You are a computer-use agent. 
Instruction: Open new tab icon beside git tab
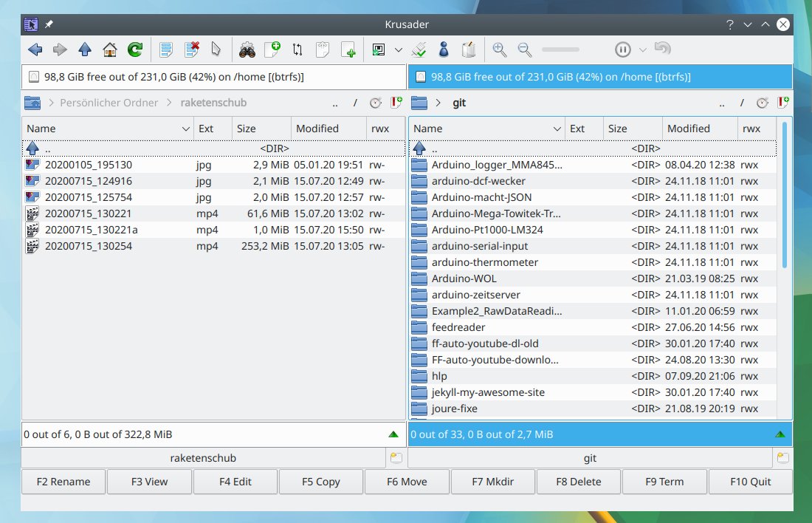coord(783,458)
